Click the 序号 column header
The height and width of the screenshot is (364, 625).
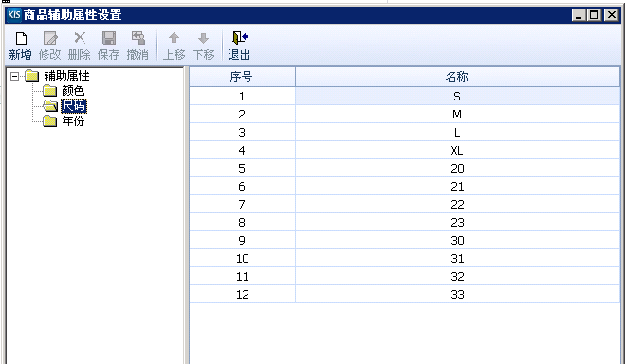pos(242,77)
